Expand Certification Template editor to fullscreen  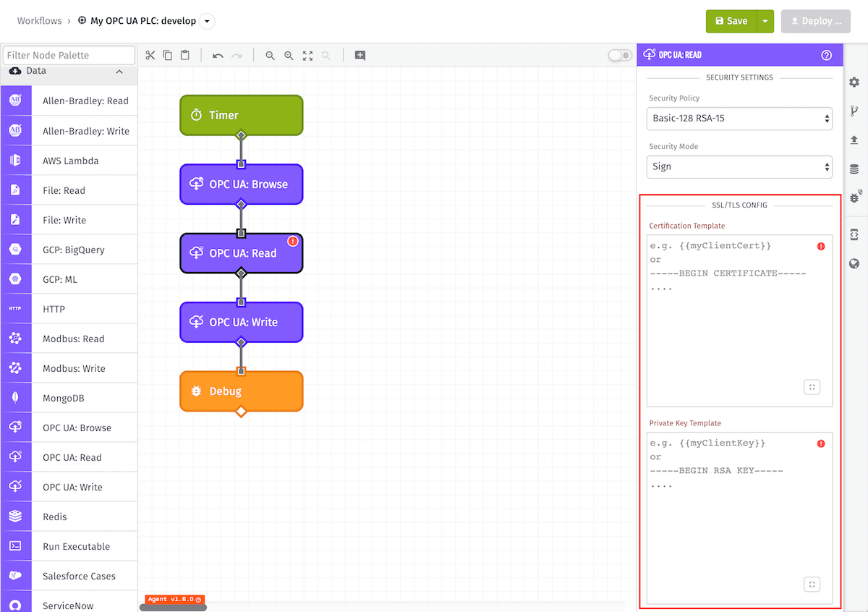point(812,387)
